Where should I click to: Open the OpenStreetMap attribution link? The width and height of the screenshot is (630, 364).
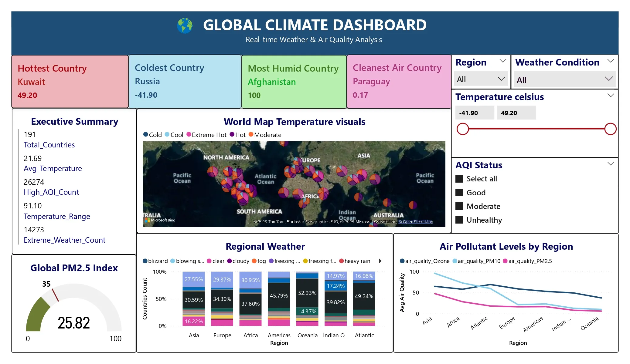point(416,222)
